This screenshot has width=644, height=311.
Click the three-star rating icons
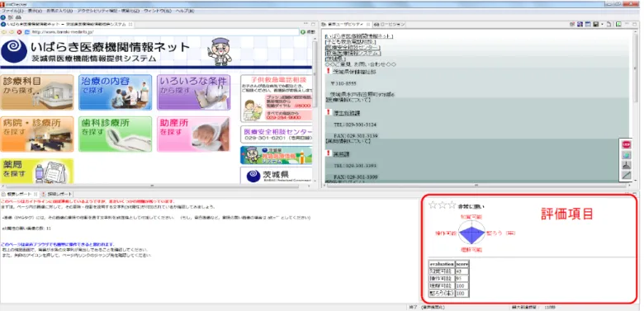click(443, 205)
